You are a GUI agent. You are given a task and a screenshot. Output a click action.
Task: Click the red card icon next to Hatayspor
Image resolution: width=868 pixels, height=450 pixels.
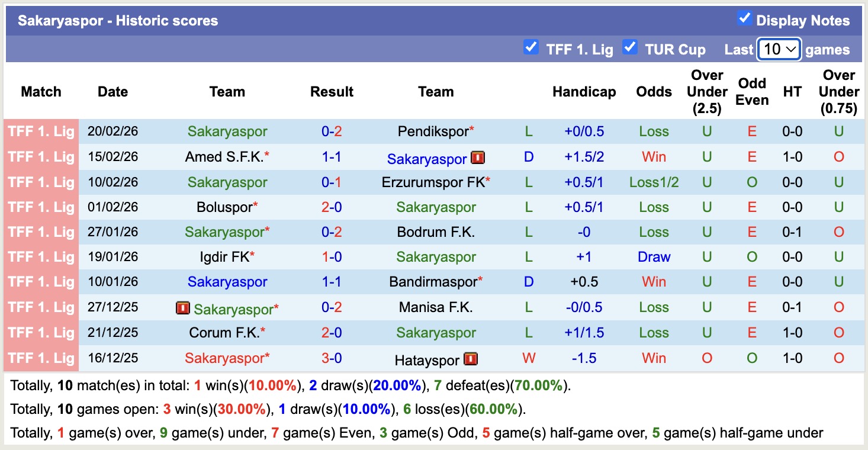point(471,358)
